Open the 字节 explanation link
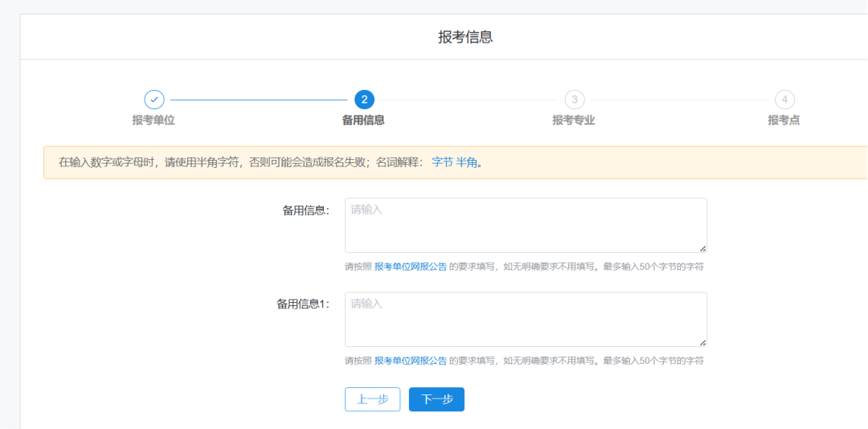868x429 pixels. coord(442,162)
